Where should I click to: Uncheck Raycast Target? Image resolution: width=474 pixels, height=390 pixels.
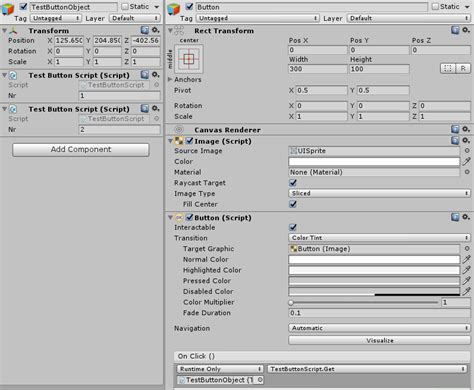tap(293, 183)
